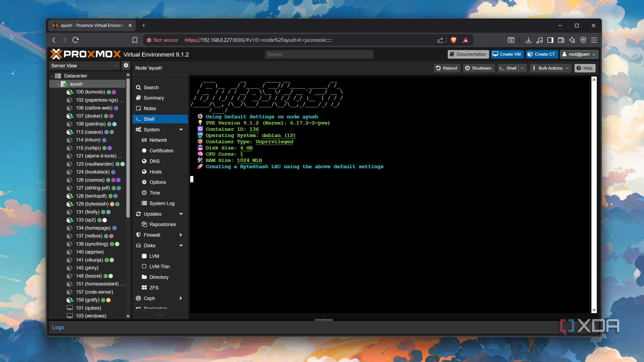The width and height of the screenshot is (644, 362).
Task: Open the Hosts settings
Action: 155,171
